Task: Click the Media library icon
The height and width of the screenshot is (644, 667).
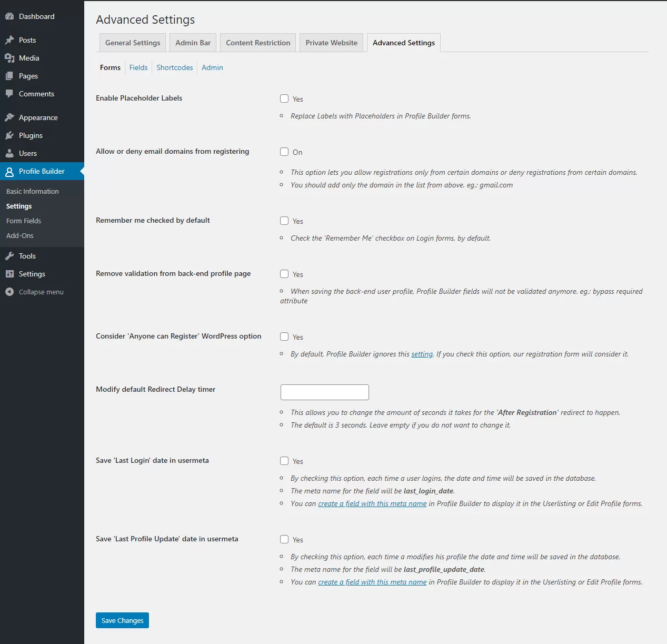Action: (x=9, y=58)
